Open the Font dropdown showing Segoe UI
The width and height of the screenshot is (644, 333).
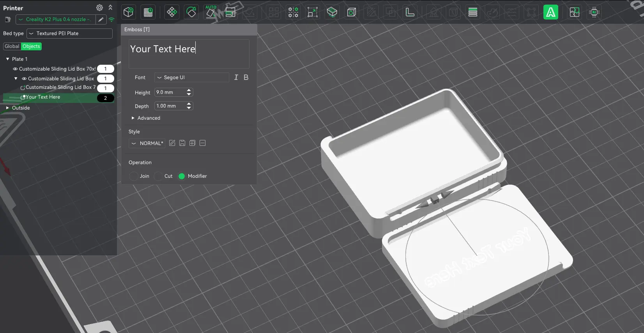tap(191, 78)
